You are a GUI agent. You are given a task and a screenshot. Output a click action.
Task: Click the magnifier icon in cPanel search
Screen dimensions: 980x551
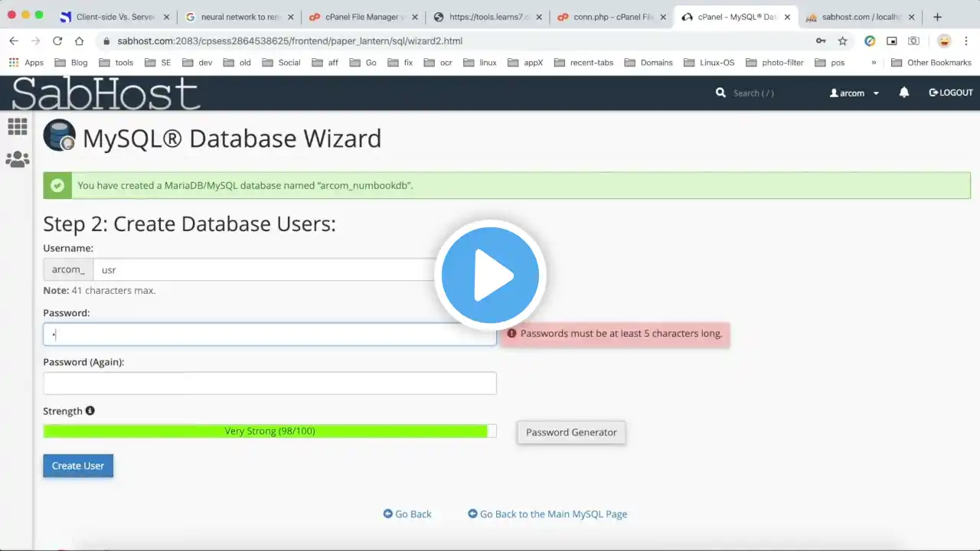click(720, 93)
